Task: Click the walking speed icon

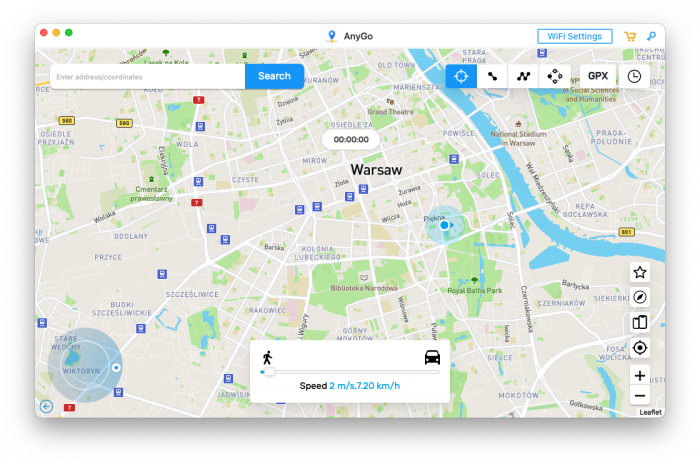Action: point(267,358)
